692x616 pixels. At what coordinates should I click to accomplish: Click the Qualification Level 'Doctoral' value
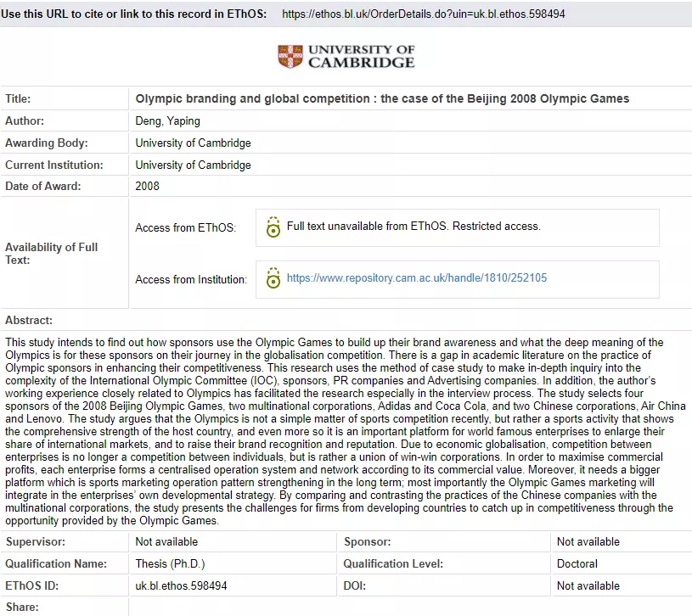pyautogui.click(x=577, y=564)
